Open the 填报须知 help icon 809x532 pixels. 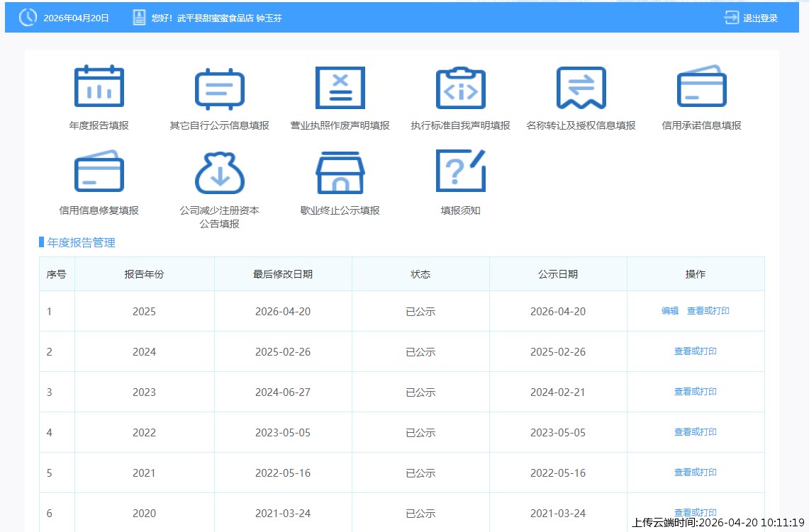[460, 171]
